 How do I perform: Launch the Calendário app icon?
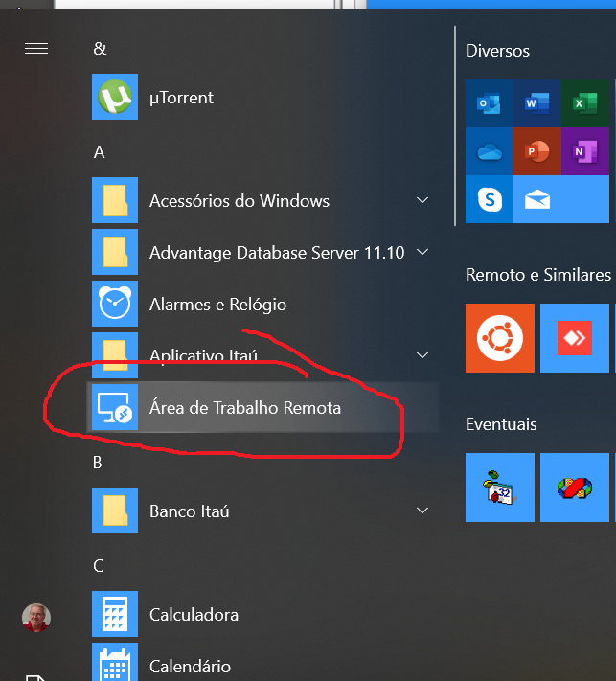[115, 662]
